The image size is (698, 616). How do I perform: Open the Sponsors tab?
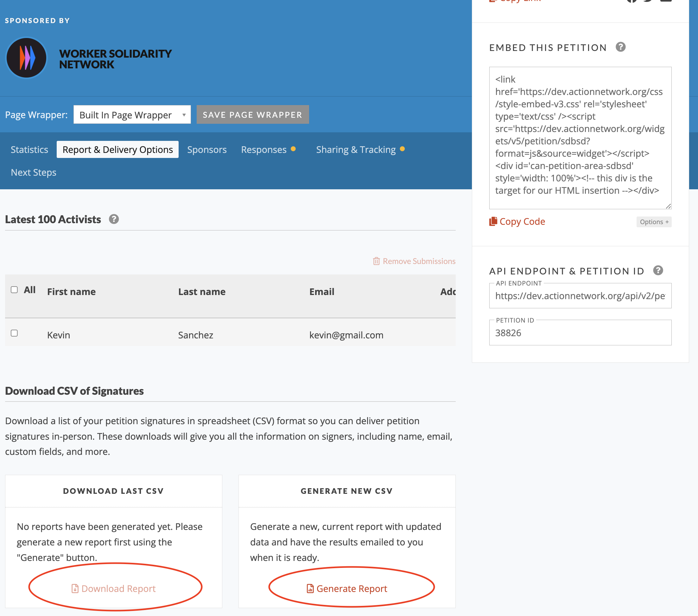207,149
